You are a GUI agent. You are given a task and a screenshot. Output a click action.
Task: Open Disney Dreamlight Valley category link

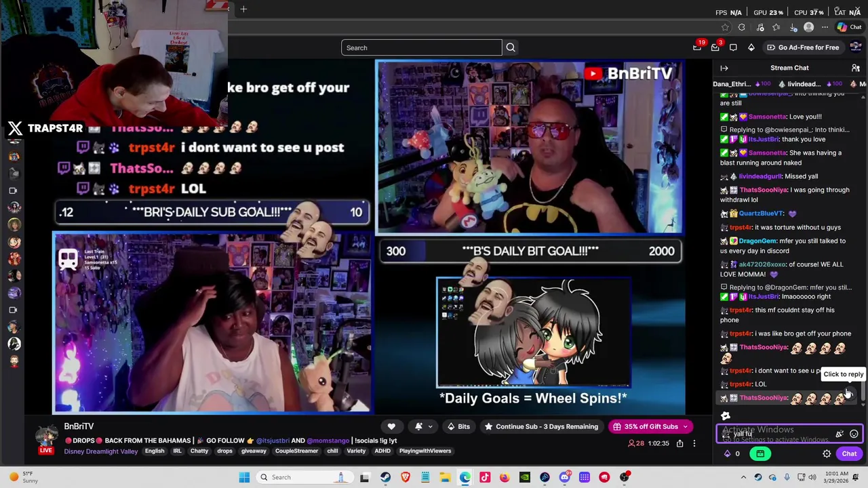101,451
